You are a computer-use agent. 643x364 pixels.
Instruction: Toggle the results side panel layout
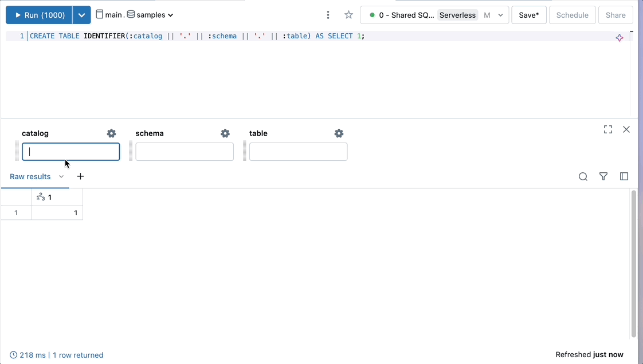[x=624, y=176]
